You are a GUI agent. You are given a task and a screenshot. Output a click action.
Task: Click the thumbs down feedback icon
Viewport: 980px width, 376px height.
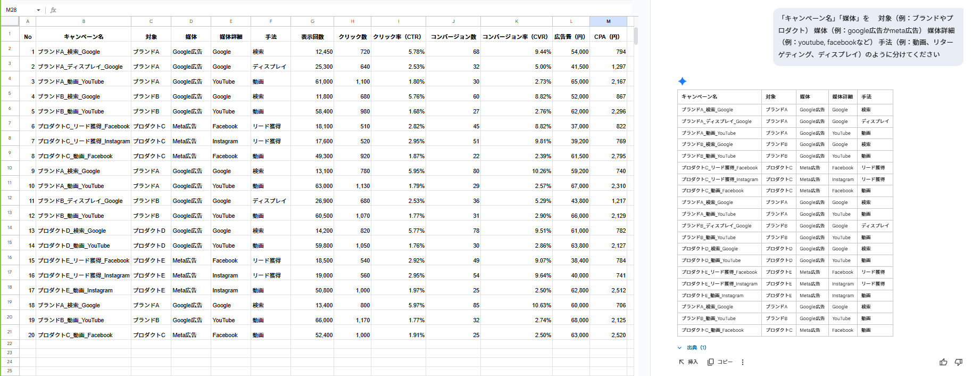(958, 362)
